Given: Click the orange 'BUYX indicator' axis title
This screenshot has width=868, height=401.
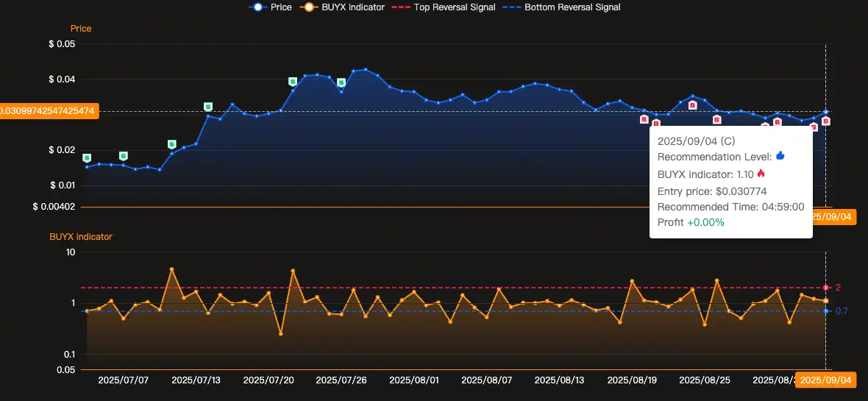Looking at the screenshot, I should point(81,236).
